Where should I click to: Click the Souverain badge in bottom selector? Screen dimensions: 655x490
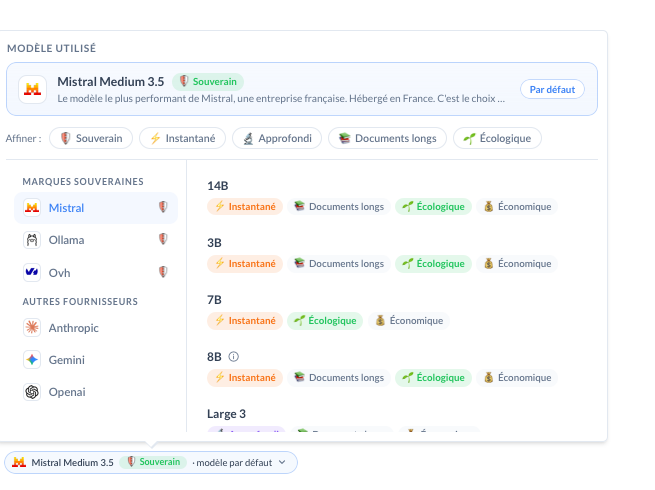click(x=153, y=462)
